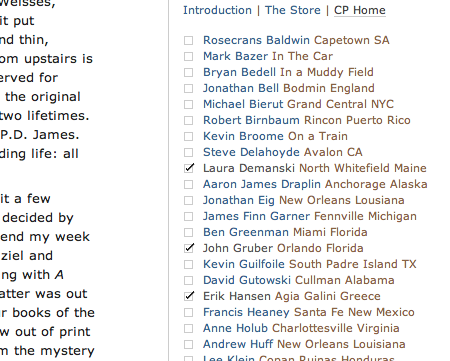Open Francis Heaney Santa Fe New Mexico link

pos(309,312)
